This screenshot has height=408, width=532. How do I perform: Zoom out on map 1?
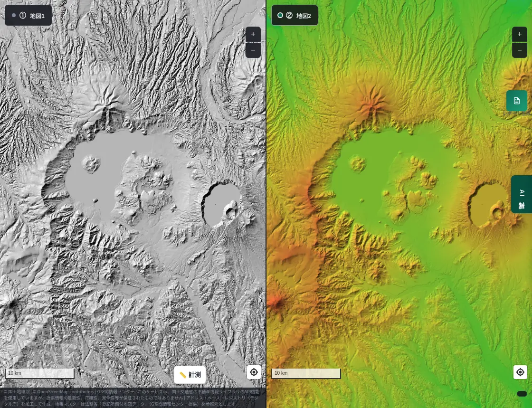253,50
